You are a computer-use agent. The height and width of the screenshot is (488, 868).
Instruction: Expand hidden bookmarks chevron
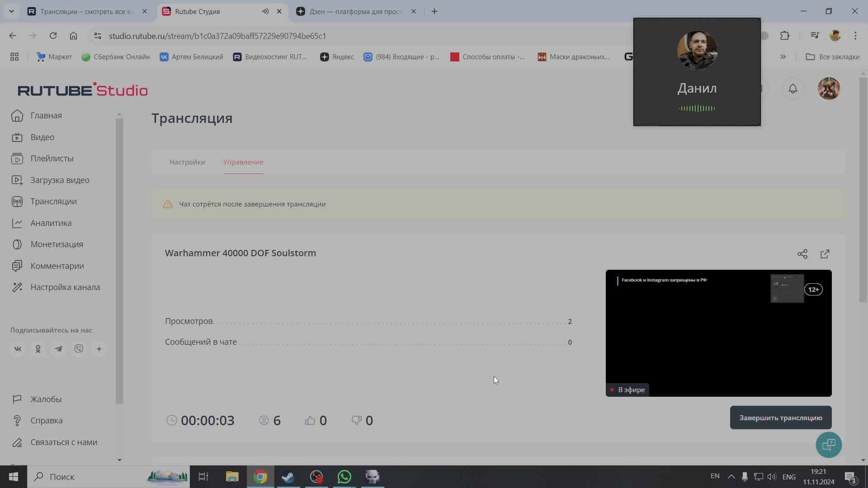pyautogui.click(x=783, y=56)
